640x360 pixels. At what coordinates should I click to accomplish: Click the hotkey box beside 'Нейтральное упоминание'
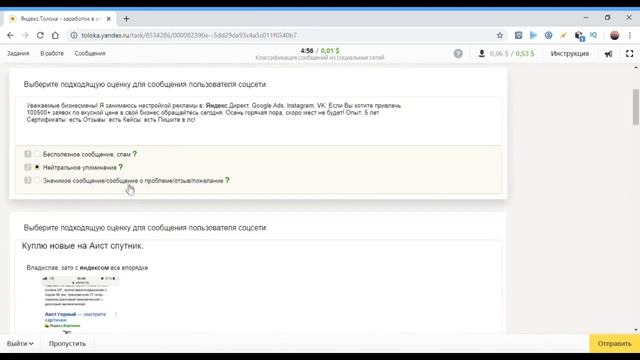click(x=27, y=167)
